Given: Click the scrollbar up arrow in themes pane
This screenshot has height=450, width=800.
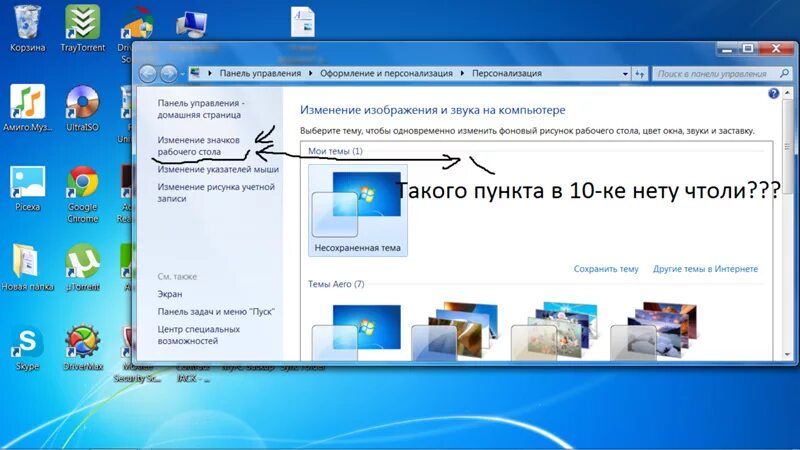Looking at the screenshot, I should pos(787,93).
